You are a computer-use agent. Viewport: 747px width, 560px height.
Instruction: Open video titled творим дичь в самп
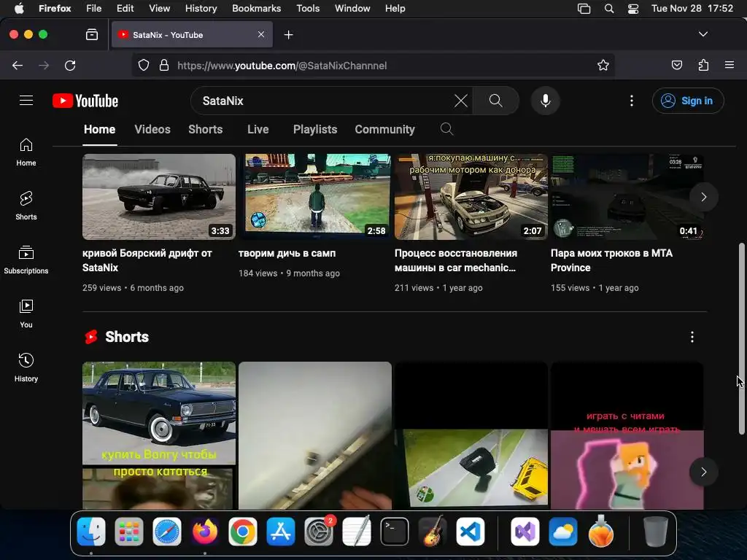pos(287,253)
